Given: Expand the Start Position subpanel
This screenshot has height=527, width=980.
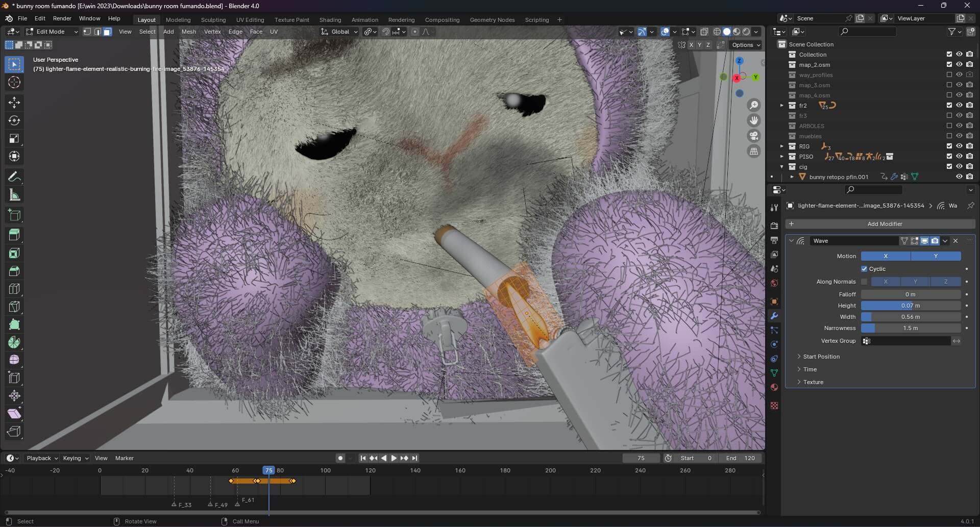Looking at the screenshot, I should click(821, 357).
